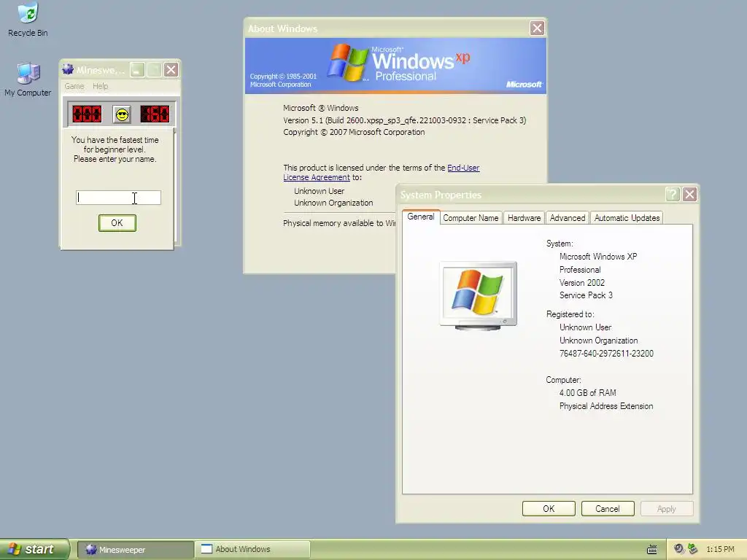This screenshot has width=747, height=560.
Task: Click OK in System Properties
Action: click(549, 508)
